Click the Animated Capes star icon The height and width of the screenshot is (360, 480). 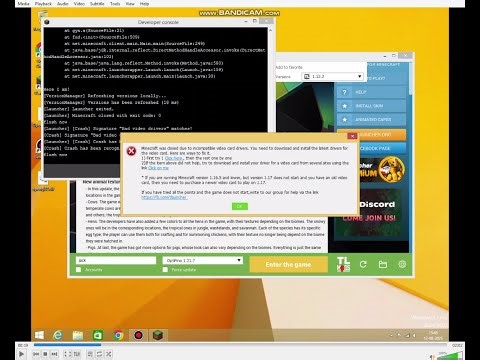(345, 120)
